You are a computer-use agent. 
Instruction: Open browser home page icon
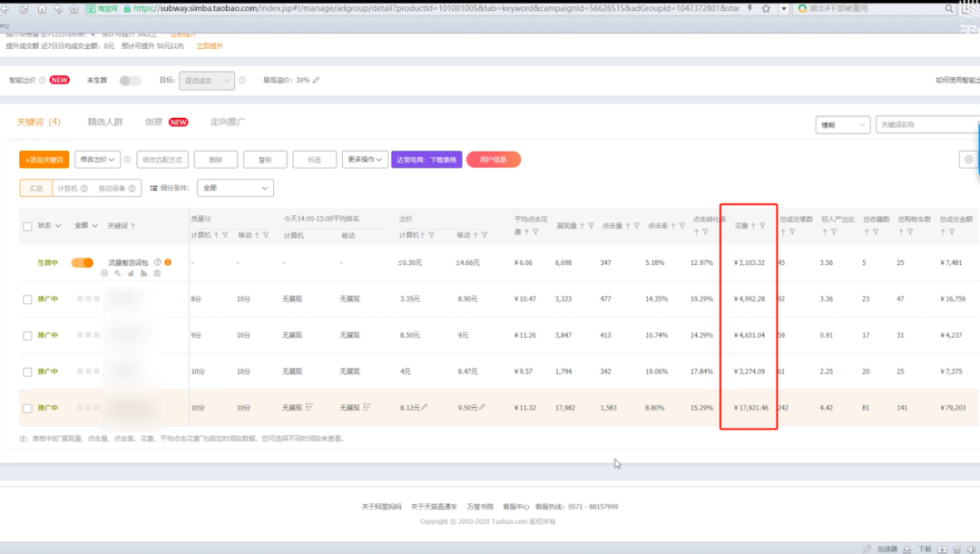42,9
